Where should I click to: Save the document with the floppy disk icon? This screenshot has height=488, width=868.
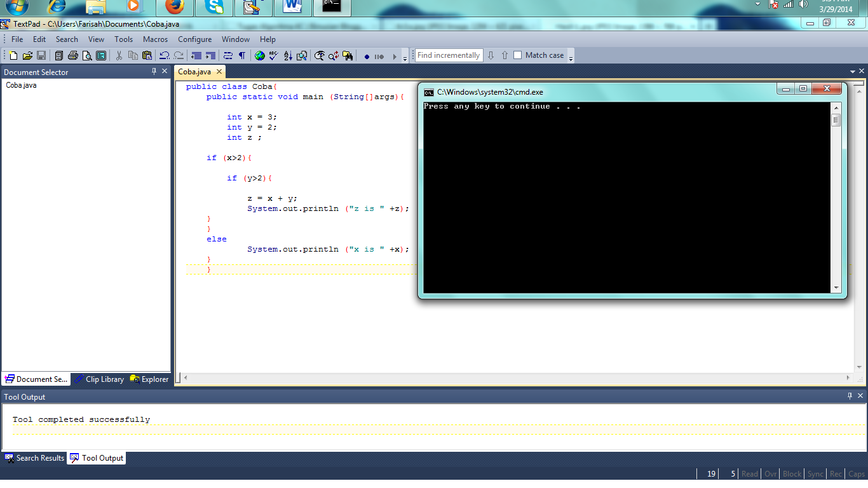(41, 56)
